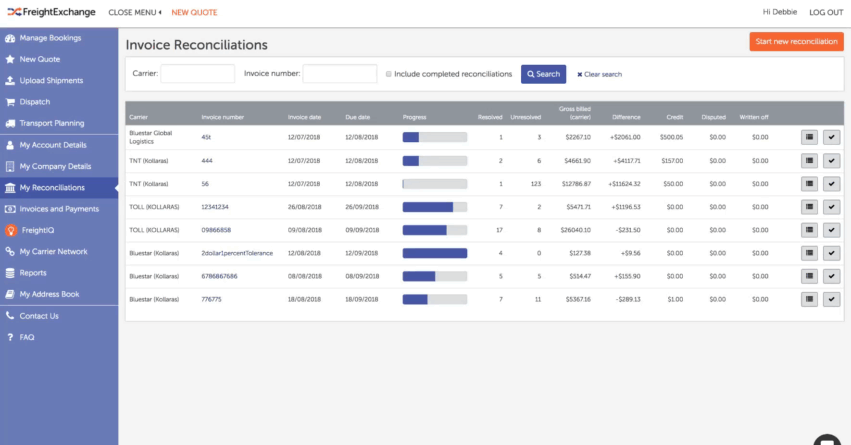Screen dimensions: 851x445
Task: Mark invoice 45t as complete
Action: tap(831, 137)
